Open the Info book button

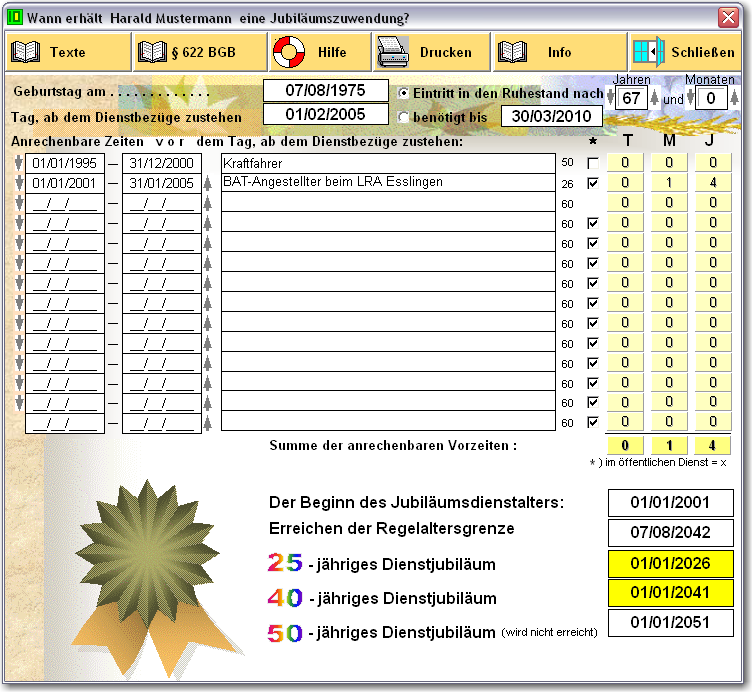tap(560, 52)
